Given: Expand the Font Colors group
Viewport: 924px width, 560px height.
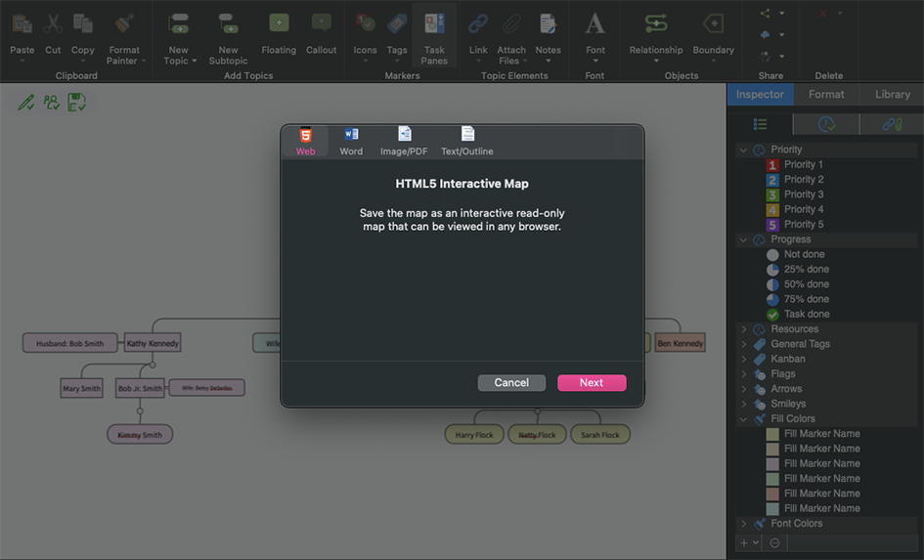Looking at the screenshot, I should 744,524.
